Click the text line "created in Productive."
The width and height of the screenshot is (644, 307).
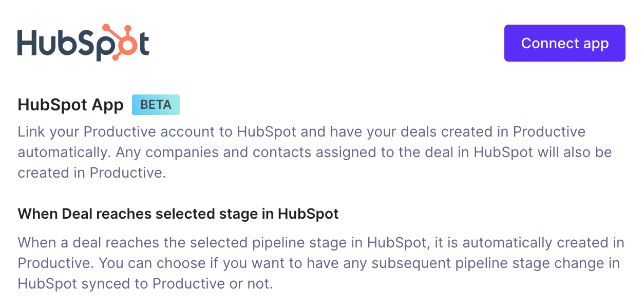point(92,173)
